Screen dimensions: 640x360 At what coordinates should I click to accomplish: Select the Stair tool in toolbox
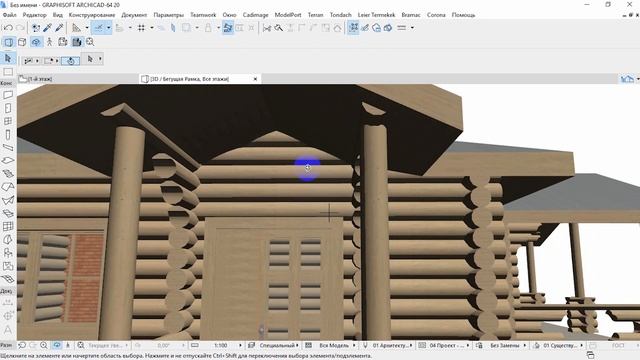point(8,173)
